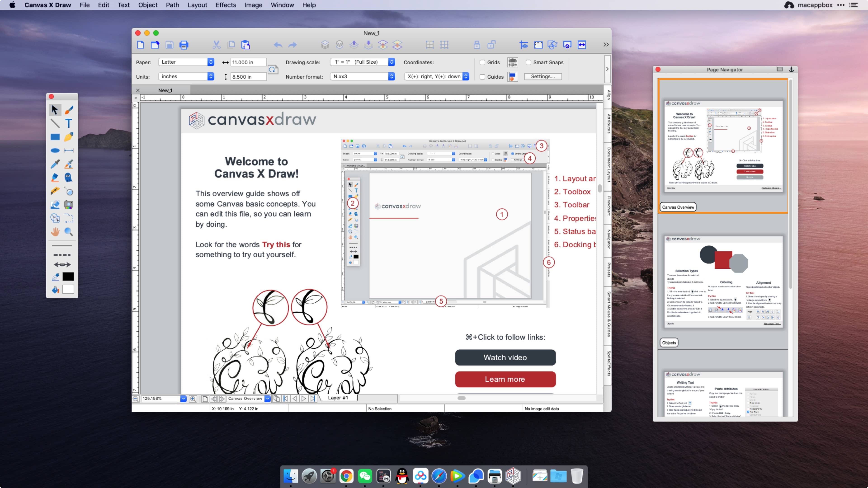Screen dimensions: 868x488
Task: Click the page orientation swap icon
Action: click(x=273, y=69)
